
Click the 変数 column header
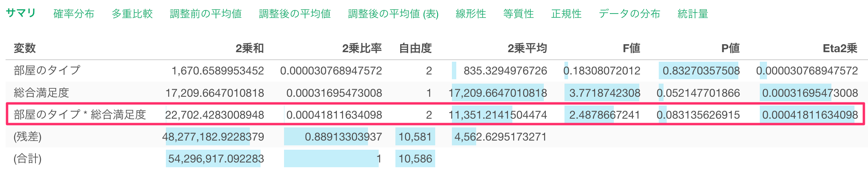[25, 48]
